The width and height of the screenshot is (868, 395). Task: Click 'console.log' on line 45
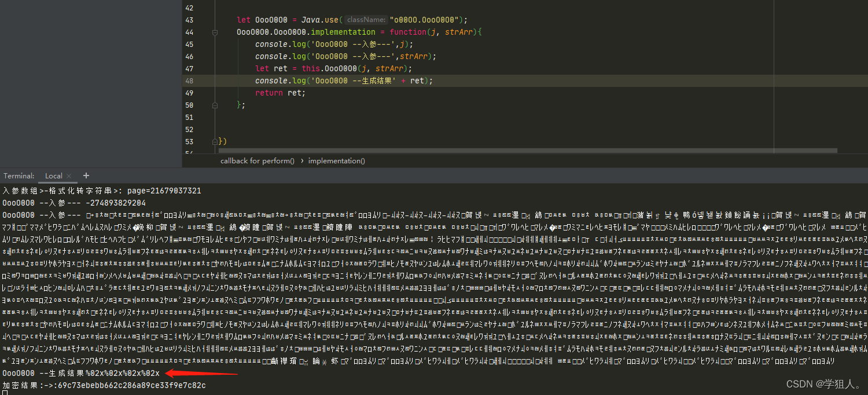pos(280,44)
